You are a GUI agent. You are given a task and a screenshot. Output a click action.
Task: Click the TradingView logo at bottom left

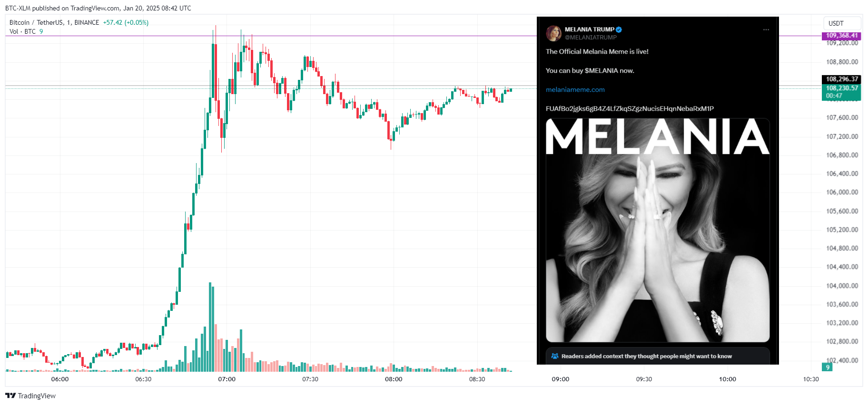coord(30,395)
